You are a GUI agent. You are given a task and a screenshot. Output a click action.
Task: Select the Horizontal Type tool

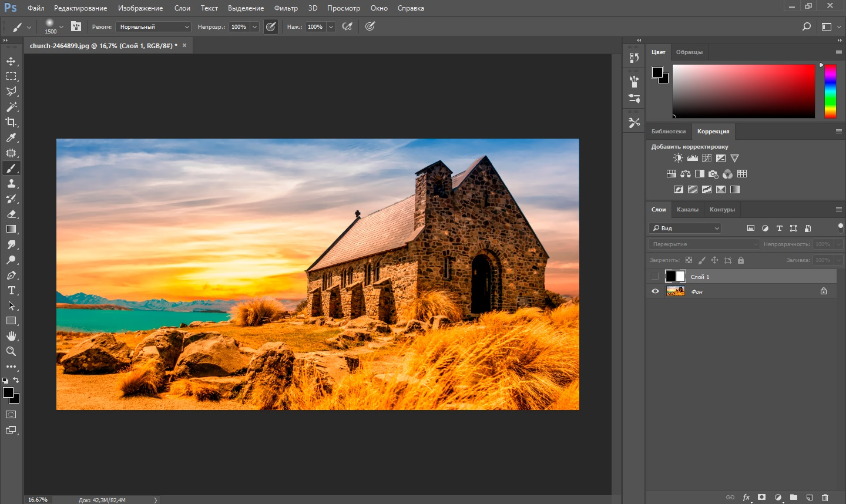tap(11, 290)
